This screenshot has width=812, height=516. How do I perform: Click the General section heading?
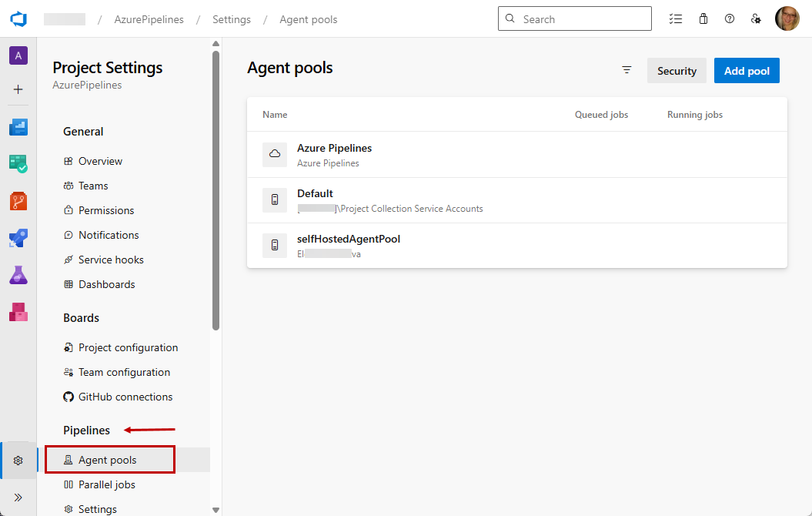(x=83, y=132)
